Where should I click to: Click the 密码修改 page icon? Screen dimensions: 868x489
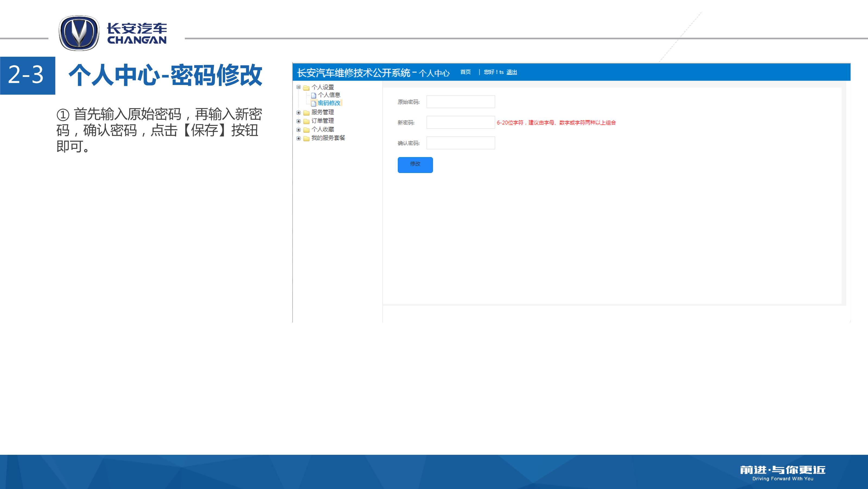(x=313, y=103)
